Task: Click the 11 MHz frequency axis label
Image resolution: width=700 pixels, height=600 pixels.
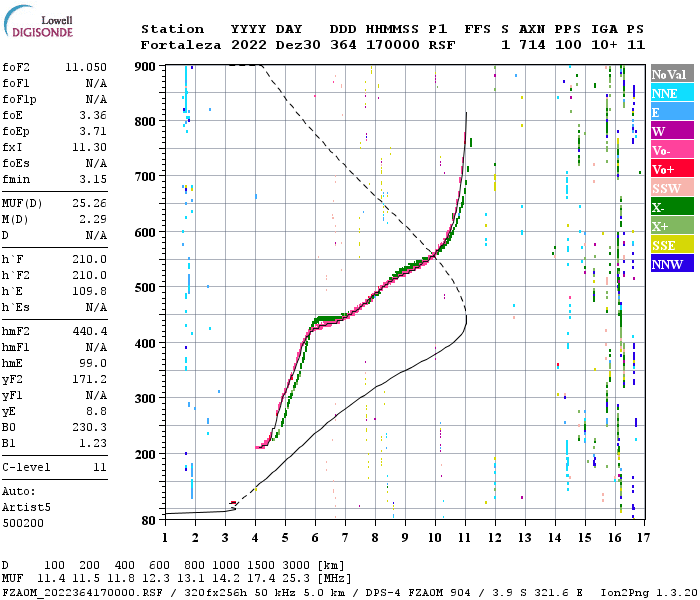Action: pos(465,538)
